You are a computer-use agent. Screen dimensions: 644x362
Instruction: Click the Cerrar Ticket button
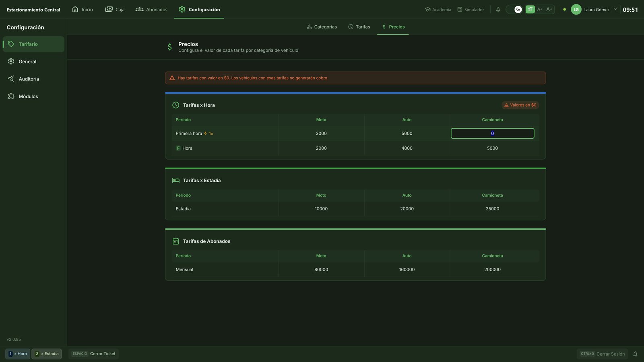coord(93,354)
